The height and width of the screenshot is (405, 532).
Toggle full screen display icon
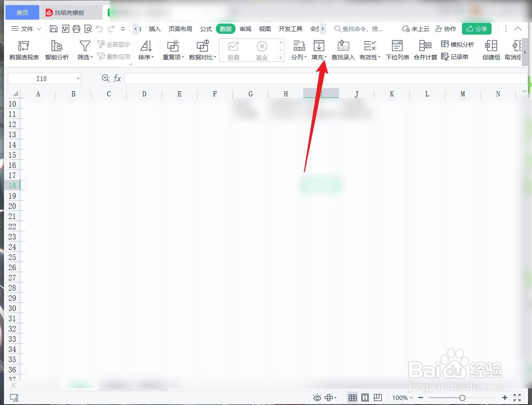pos(517,398)
